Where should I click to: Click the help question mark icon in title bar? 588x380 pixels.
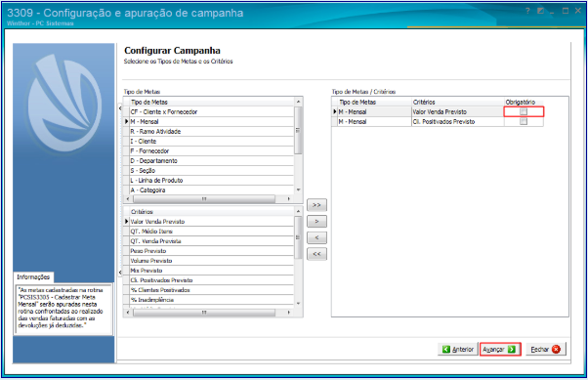point(527,11)
